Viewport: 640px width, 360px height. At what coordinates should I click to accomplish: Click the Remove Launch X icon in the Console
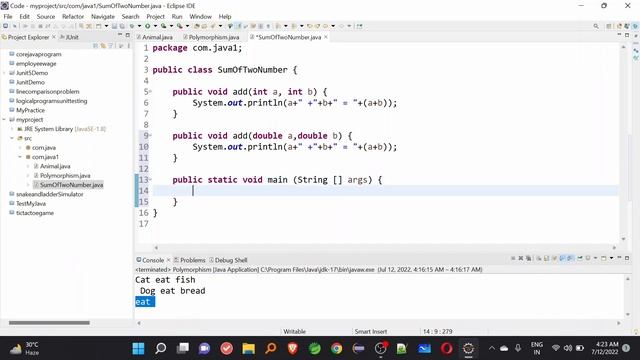(x=521, y=258)
